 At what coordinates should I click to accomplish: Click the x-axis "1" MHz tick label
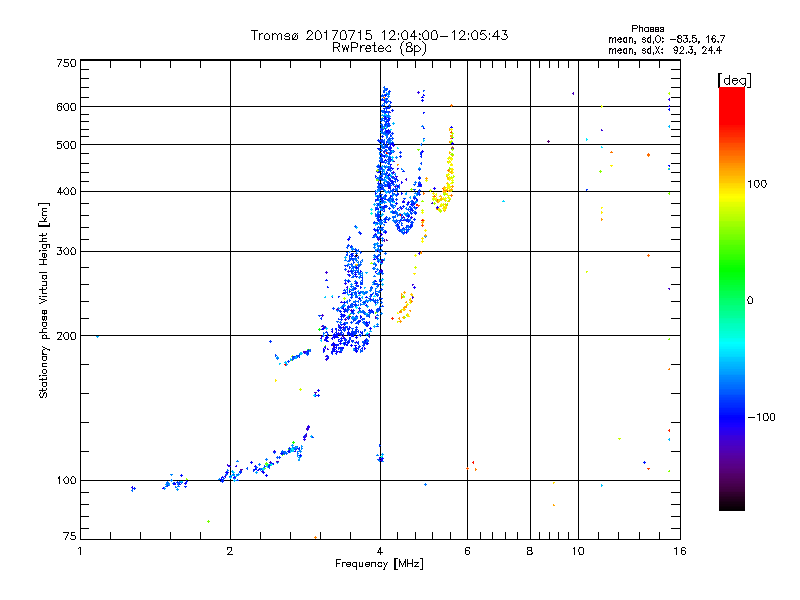pyautogui.click(x=80, y=551)
